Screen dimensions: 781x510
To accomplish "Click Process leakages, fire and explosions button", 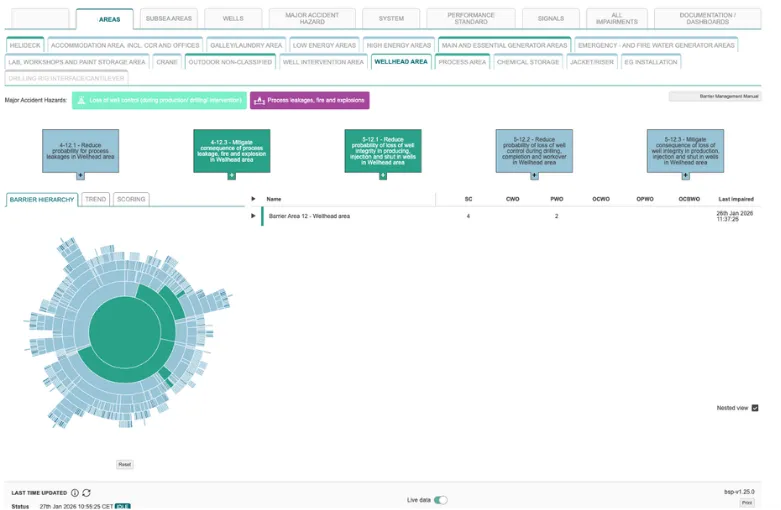I will pyautogui.click(x=310, y=100).
